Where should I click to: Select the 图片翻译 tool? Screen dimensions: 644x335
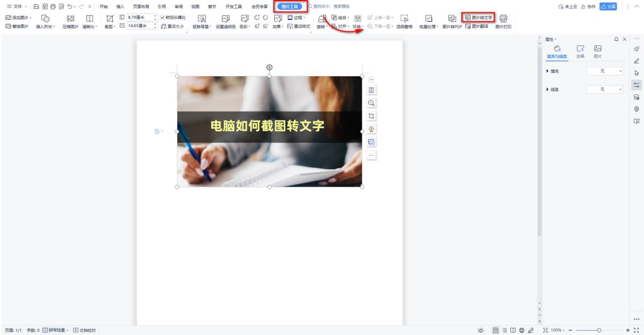(476, 26)
